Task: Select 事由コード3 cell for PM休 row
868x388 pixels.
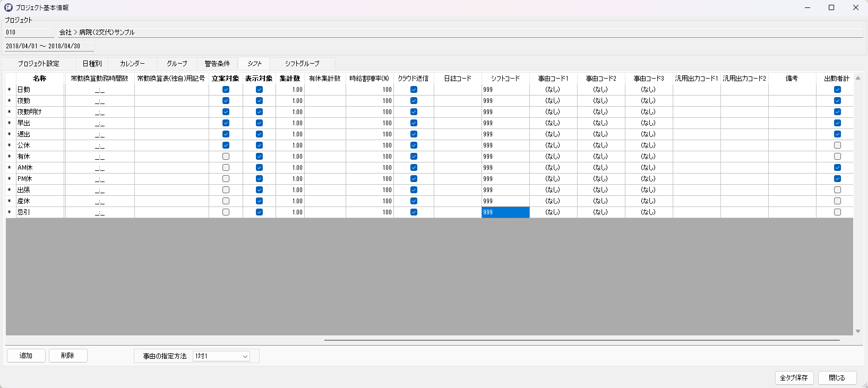Action: coord(649,179)
